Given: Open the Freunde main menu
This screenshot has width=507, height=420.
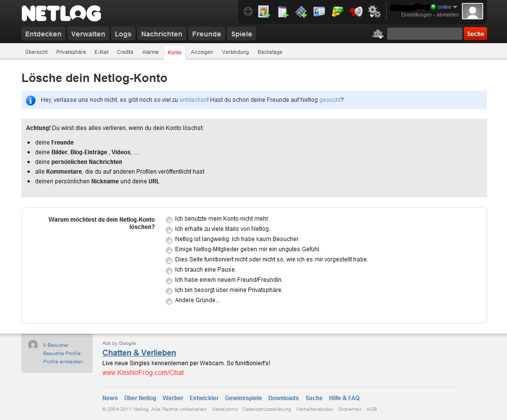Looking at the screenshot, I should pos(207,34).
